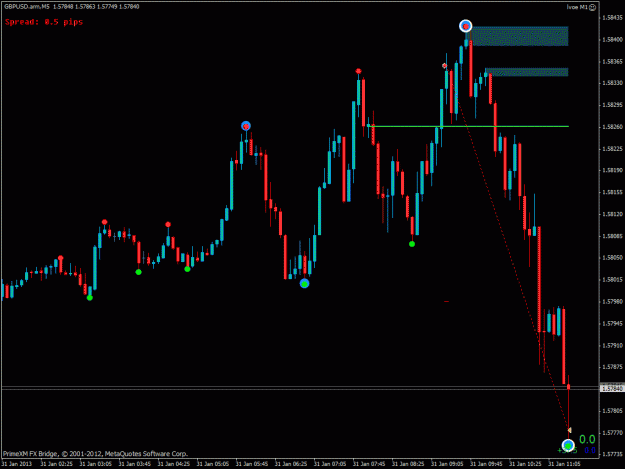Image resolution: width=625 pixels, height=469 pixels.
Task: Click the small red diamond marker near 09:05
Action: pos(444,66)
